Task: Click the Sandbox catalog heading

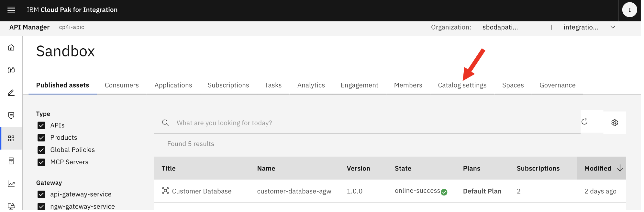Action: tap(65, 51)
